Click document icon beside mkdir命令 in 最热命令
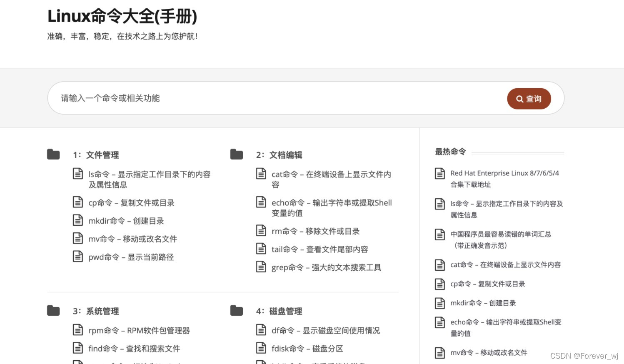The height and width of the screenshot is (364, 624). coord(440,303)
